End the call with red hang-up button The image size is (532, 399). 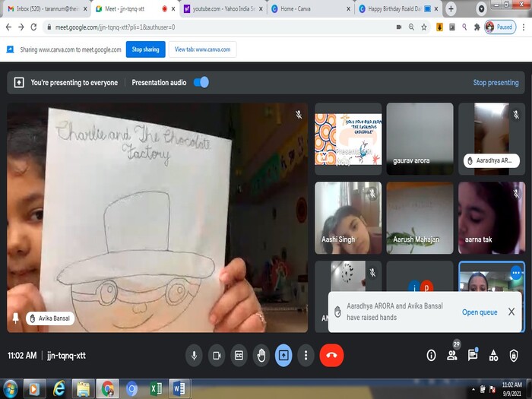coord(331,355)
